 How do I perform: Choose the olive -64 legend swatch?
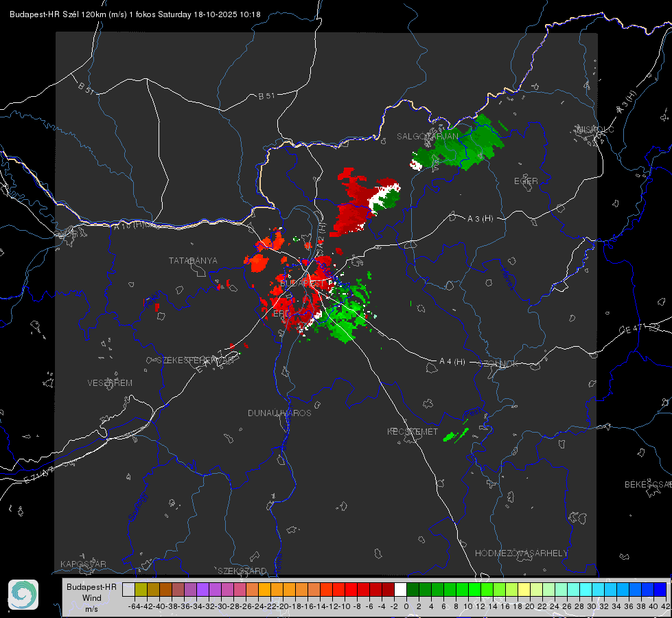tap(141, 589)
